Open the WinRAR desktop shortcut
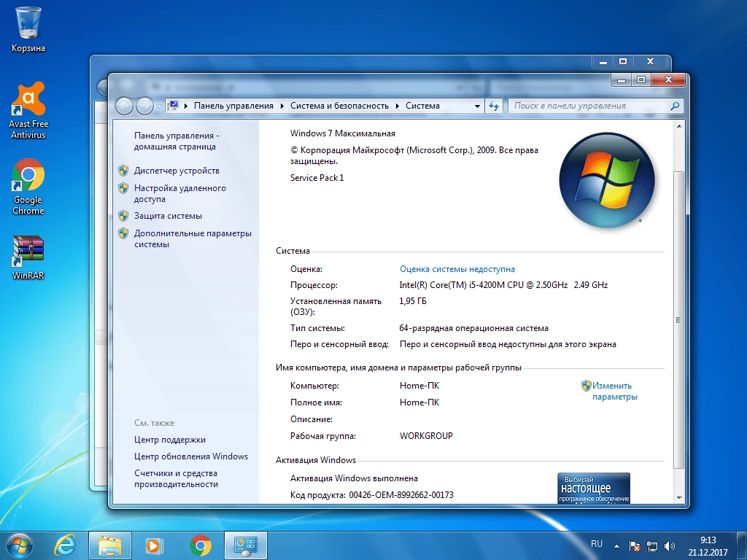The height and width of the screenshot is (560, 747). pyautogui.click(x=28, y=257)
